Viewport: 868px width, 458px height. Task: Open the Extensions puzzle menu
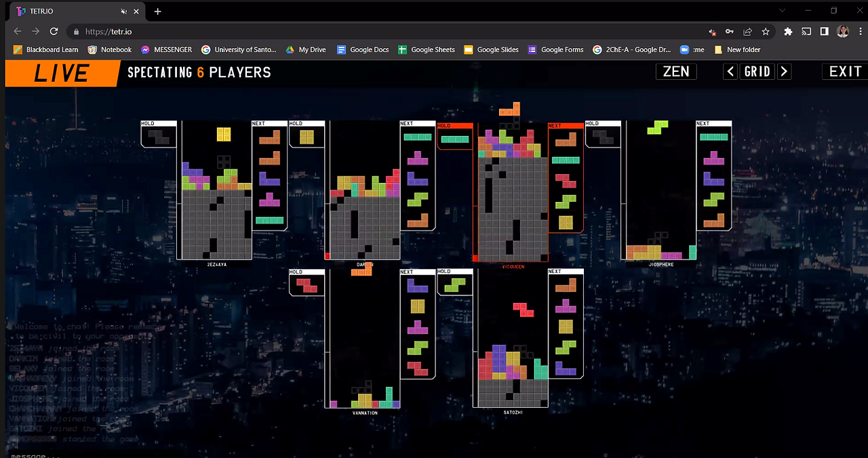point(788,31)
